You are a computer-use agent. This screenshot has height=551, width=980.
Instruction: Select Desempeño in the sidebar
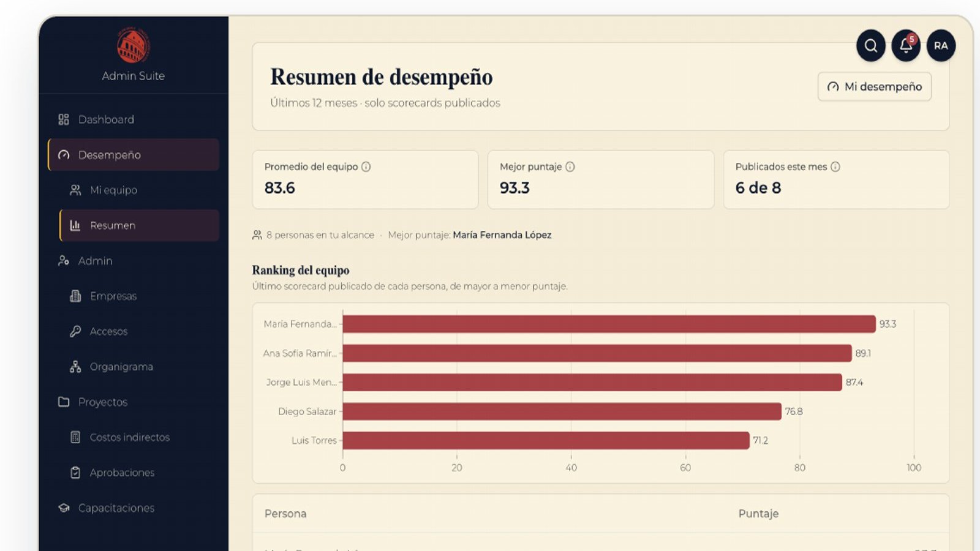133,155
